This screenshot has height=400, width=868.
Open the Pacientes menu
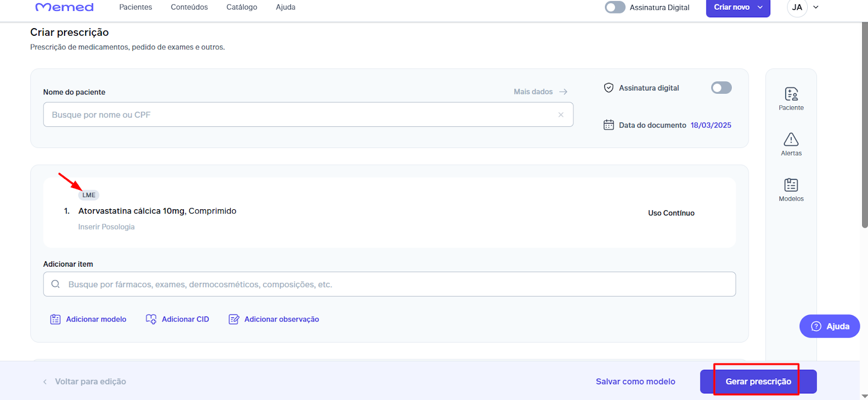[x=136, y=7]
